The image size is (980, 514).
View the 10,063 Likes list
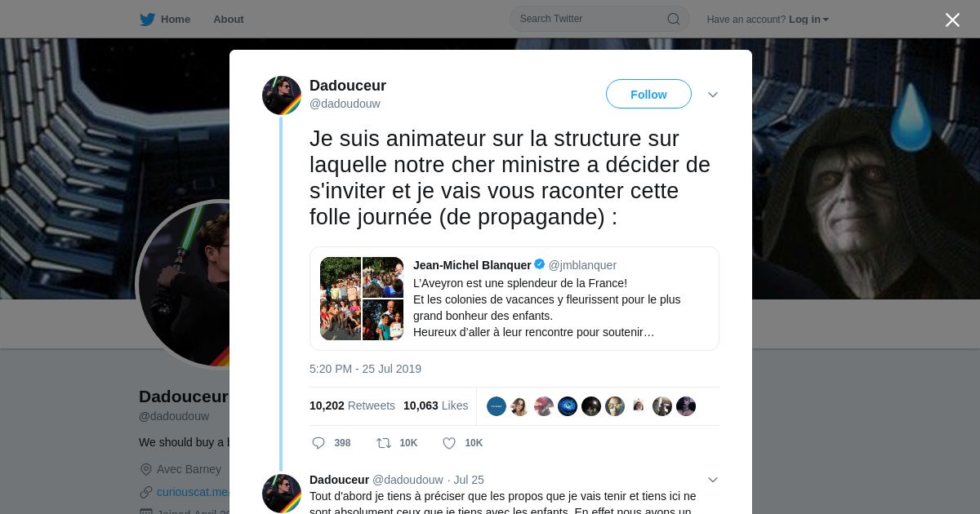[436, 405]
